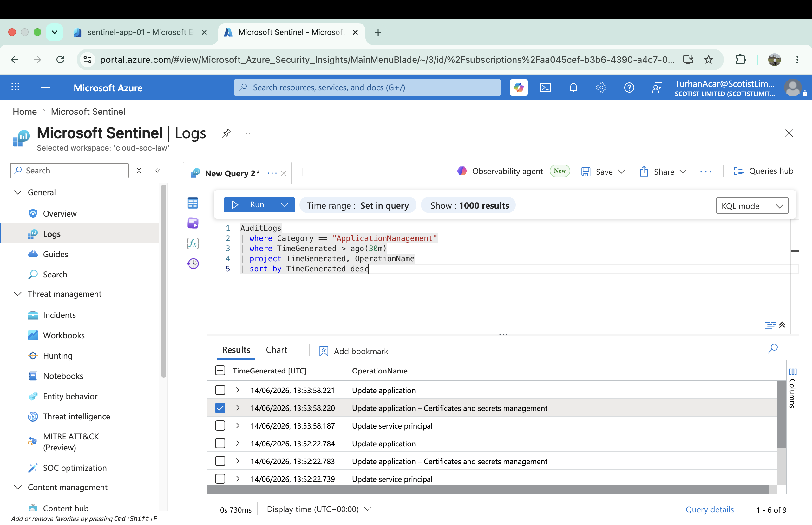Screen dimensions: 812x525
Task: Open the Display time UTC dropdown
Action: [319, 509]
